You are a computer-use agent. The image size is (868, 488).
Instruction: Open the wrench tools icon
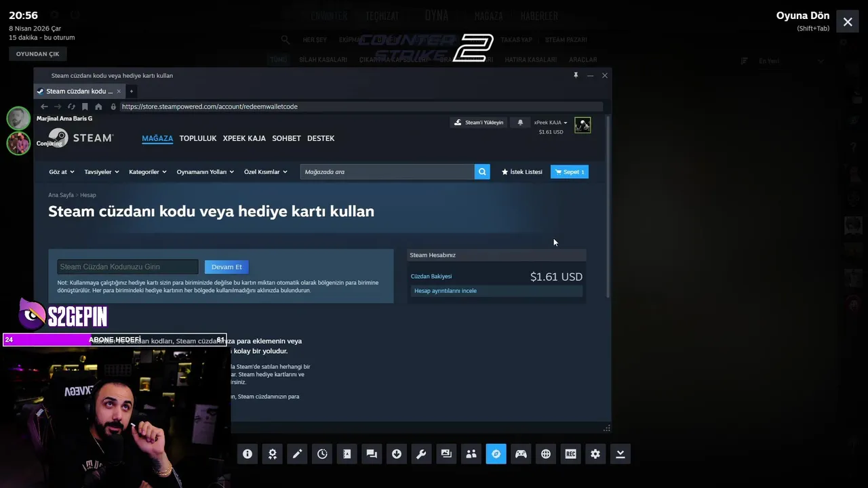pos(421,454)
